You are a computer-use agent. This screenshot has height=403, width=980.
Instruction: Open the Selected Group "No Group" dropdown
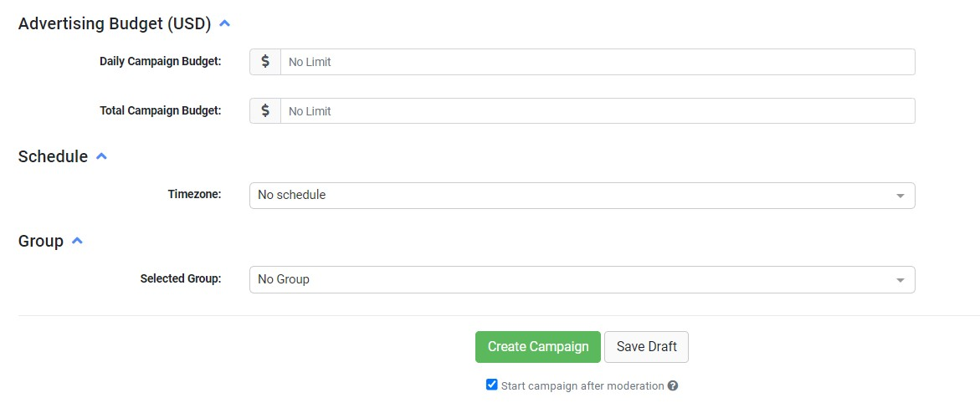(x=582, y=280)
